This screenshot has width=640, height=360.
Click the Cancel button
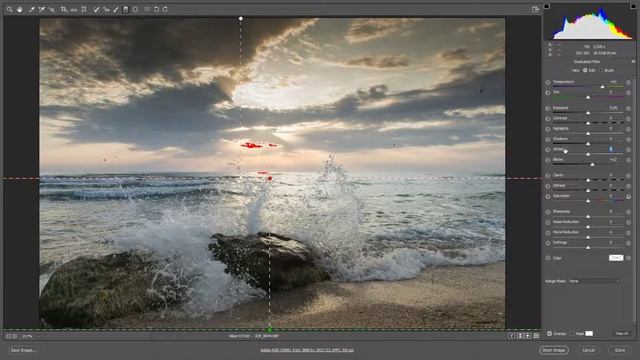pyautogui.click(x=588, y=350)
